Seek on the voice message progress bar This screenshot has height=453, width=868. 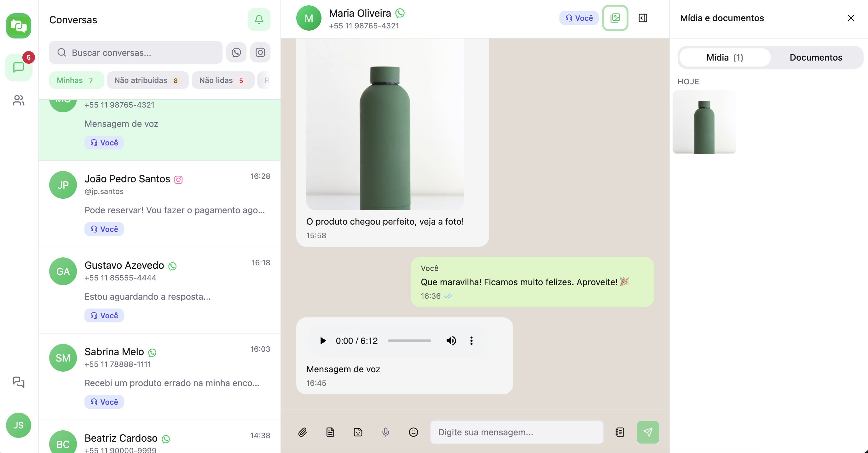pos(409,341)
